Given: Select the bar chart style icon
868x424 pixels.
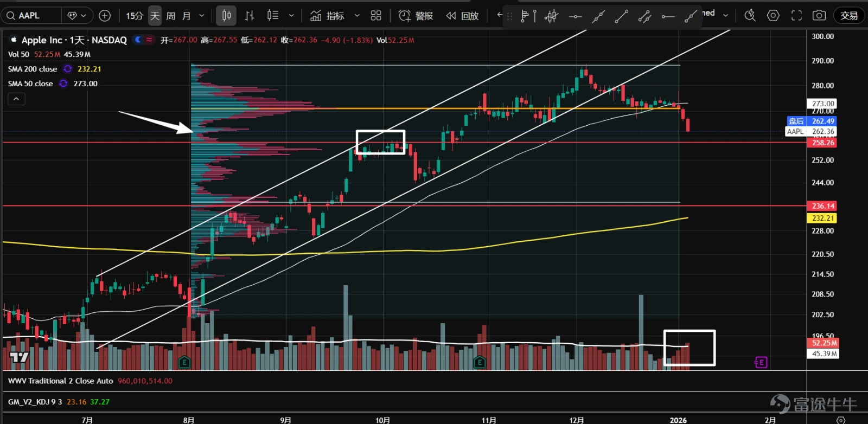Looking at the screenshot, I should (250, 16).
